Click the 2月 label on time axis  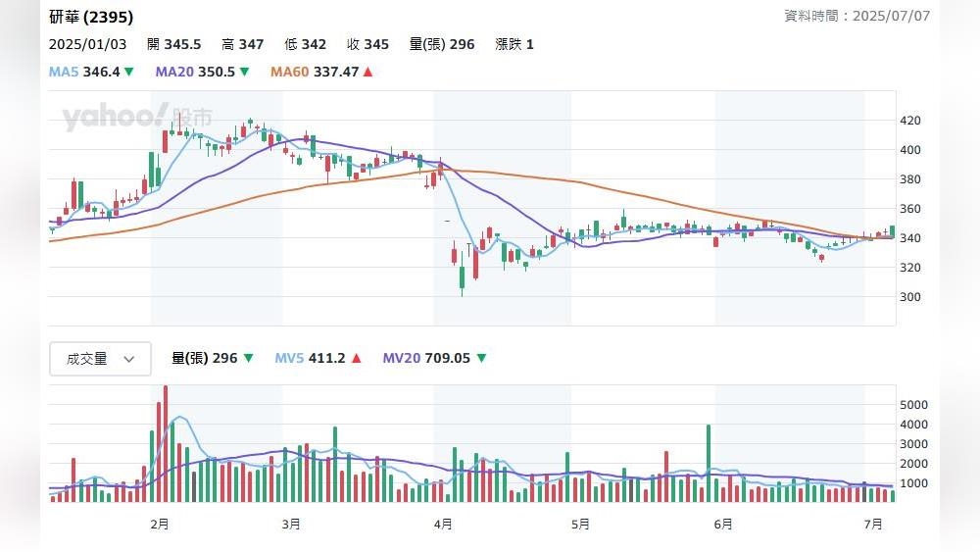160,525
